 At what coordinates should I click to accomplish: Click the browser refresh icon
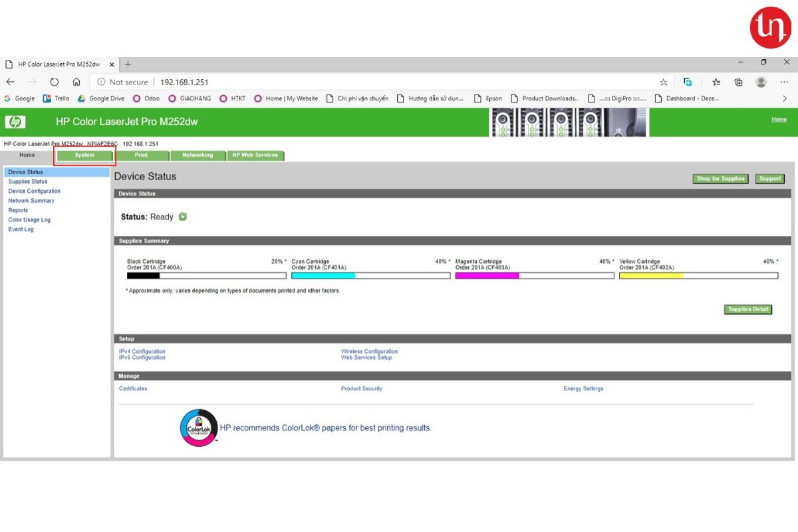pyautogui.click(x=55, y=82)
